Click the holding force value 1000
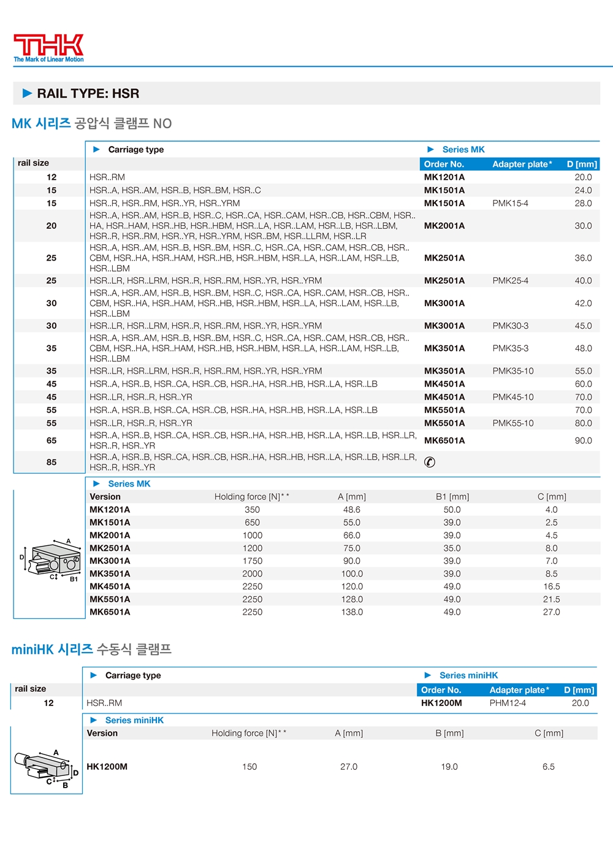Viewport: 613px width, 868px height. click(x=253, y=536)
